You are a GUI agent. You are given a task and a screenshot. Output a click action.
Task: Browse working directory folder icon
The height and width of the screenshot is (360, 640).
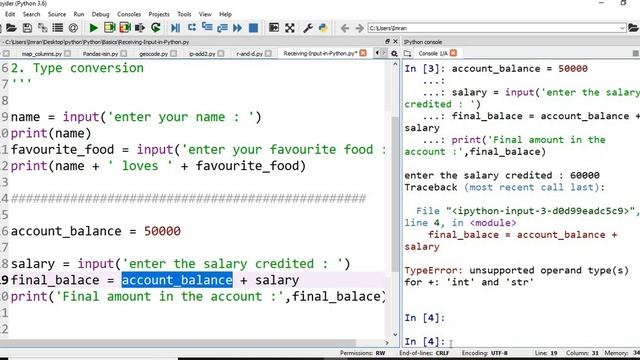pyautogui.click(x=633, y=28)
